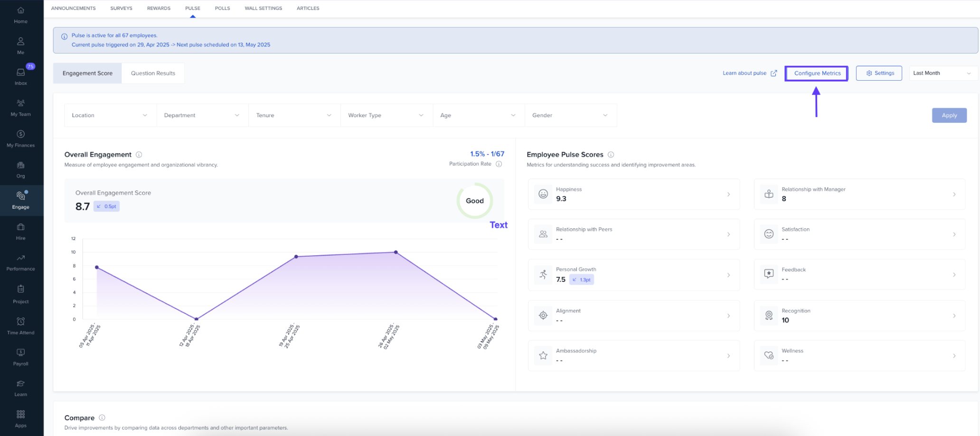Open the Last Month period dropdown
This screenshot has width=980, height=436.
942,73
